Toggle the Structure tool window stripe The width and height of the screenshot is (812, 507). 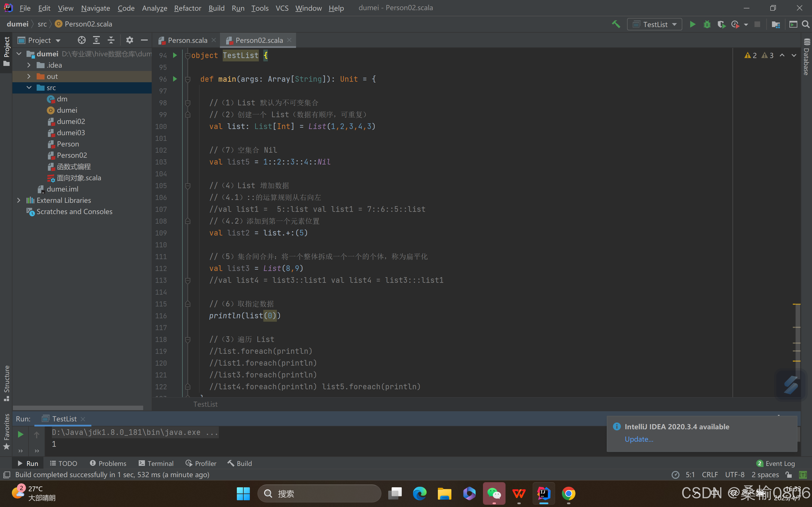pos(6,383)
